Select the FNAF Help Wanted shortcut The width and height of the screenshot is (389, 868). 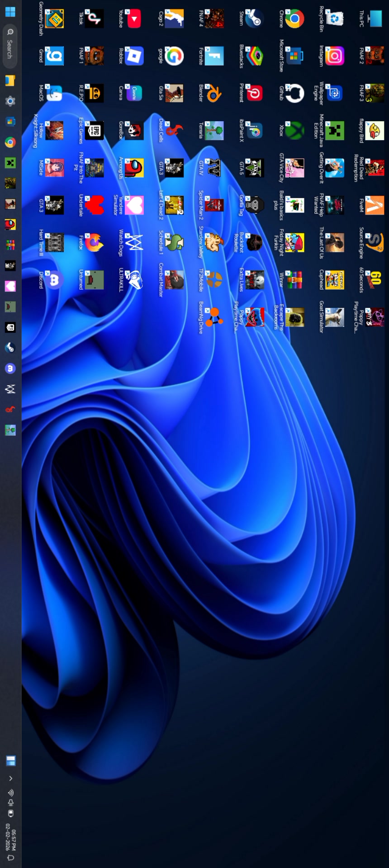[x=334, y=205]
